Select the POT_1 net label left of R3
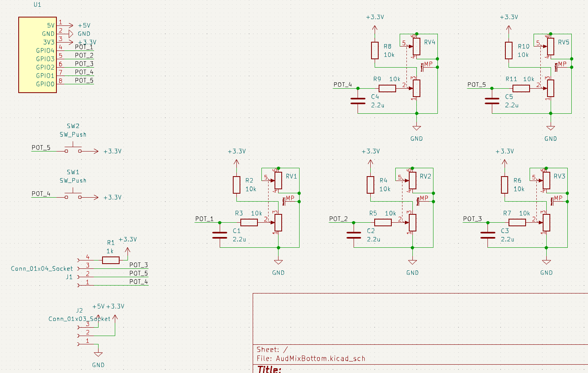The height and width of the screenshot is (373, 588). pyautogui.click(x=204, y=219)
